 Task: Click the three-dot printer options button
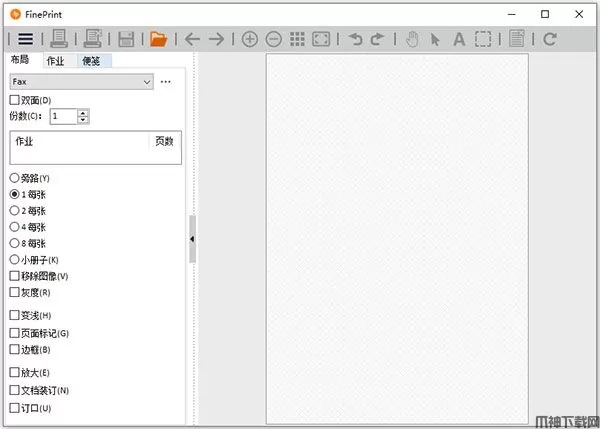click(x=166, y=82)
